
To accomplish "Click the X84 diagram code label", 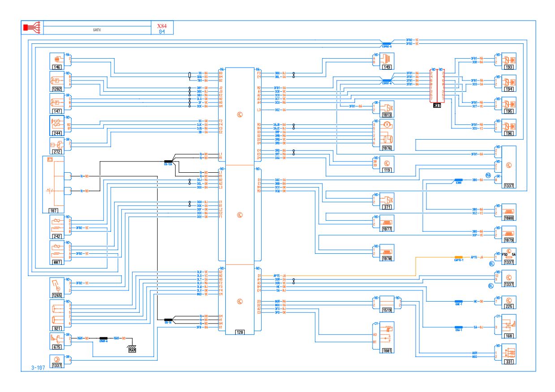I will tap(162, 26).
